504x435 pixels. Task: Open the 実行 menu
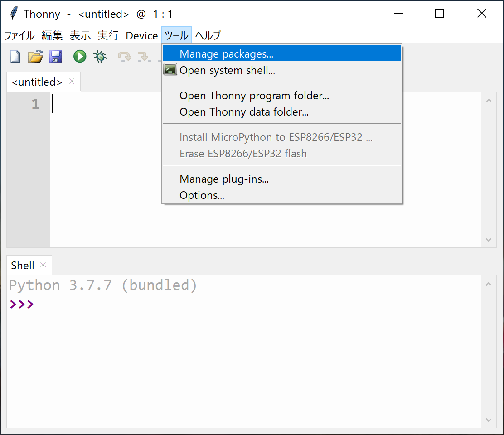pos(108,35)
